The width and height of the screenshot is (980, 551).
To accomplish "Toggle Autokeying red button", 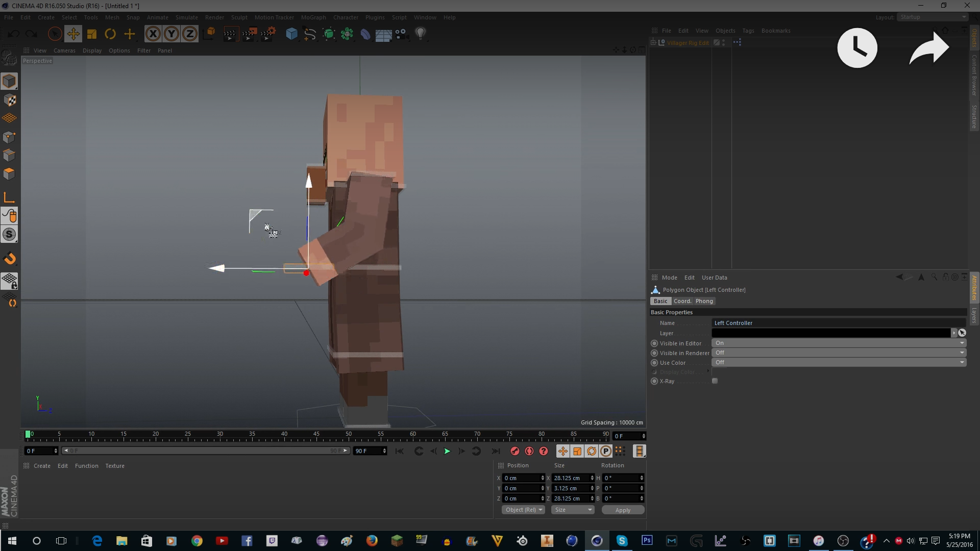I will click(x=529, y=451).
